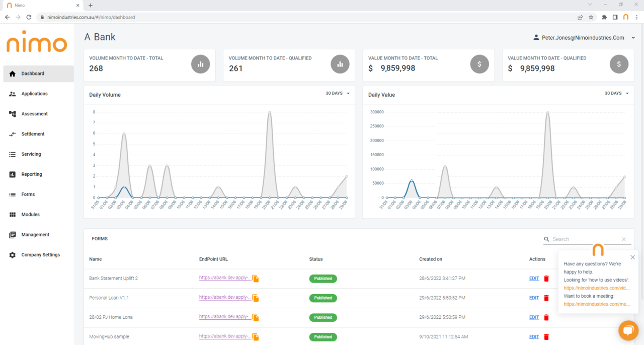
Task: Copy the Bank Statement Uplift 2 endpoint URL
Action: coord(255,278)
